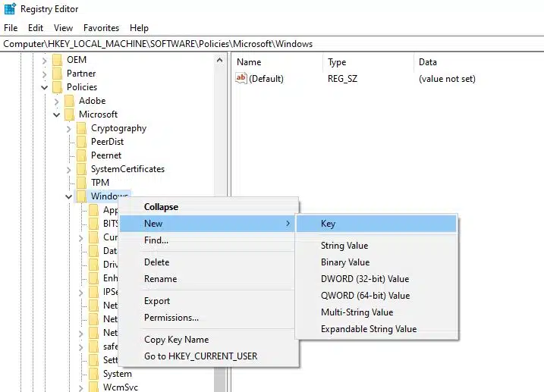Create a new Key from the submenu
The image size is (544, 392).
376,224
